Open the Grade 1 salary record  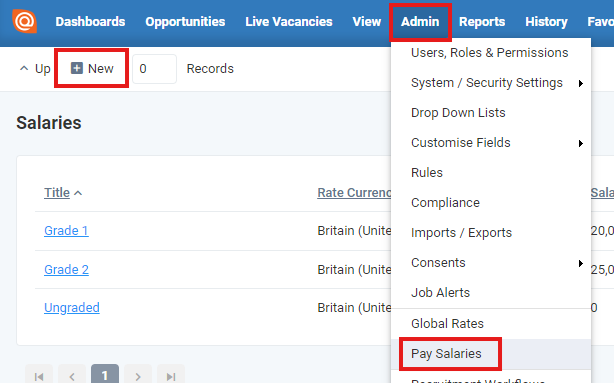pos(66,230)
